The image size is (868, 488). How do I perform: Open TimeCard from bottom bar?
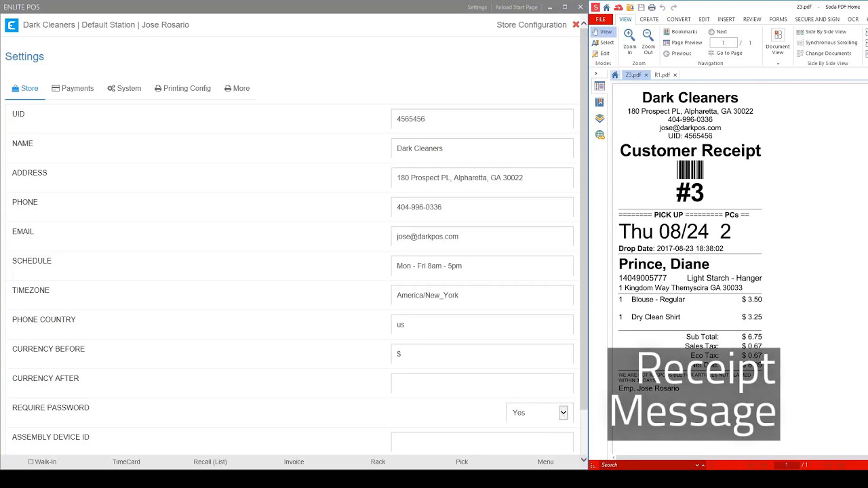point(126,462)
